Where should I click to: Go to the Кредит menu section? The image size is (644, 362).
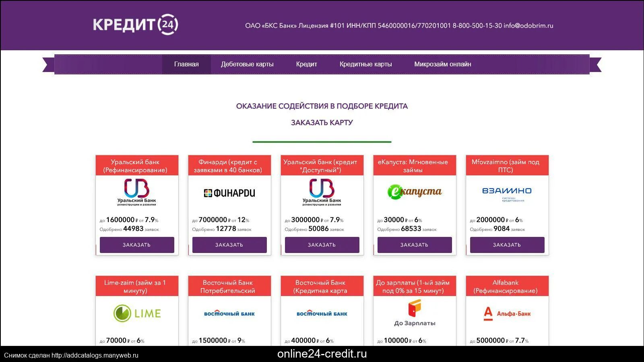pyautogui.click(x=306, y=64)
